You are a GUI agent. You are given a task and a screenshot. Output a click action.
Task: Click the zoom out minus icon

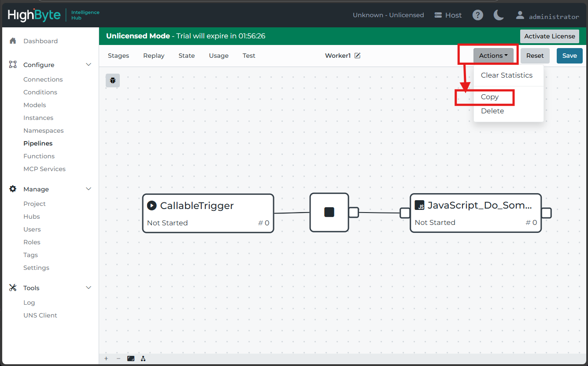[x=118, y=359]
